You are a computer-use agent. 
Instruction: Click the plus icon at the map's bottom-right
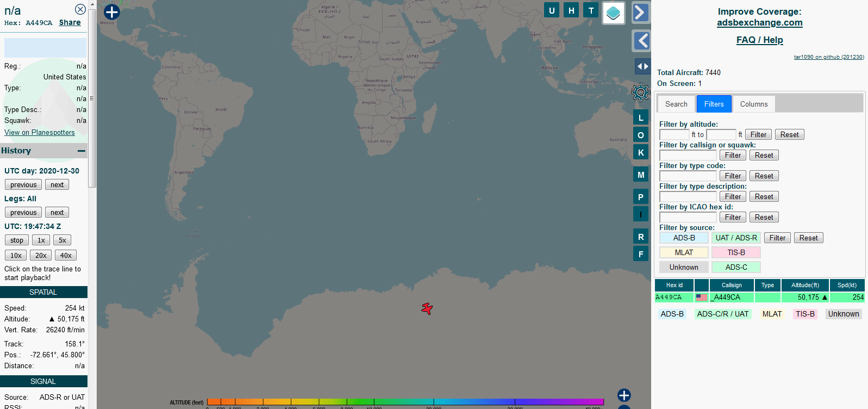coord(624,395)
